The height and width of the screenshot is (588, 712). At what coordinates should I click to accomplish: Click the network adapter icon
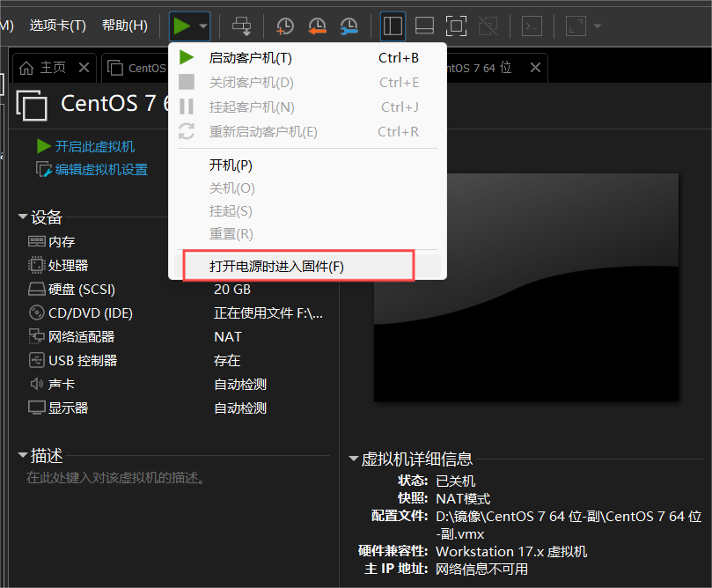pyautogui.click(x=36, y=336)
